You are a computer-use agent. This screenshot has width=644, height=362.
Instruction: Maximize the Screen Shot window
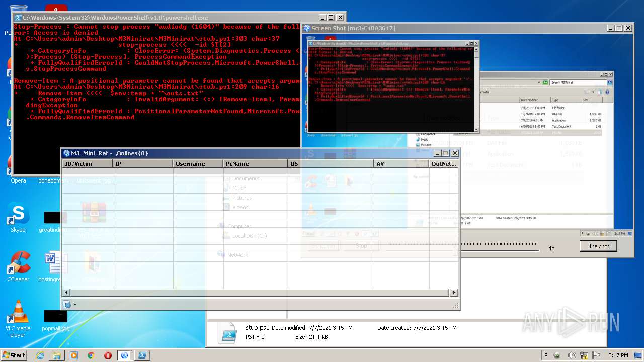619,28
